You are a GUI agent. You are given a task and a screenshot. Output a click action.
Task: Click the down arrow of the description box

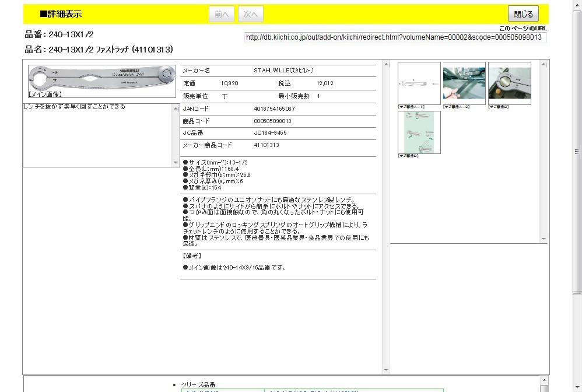coord(176,163)
